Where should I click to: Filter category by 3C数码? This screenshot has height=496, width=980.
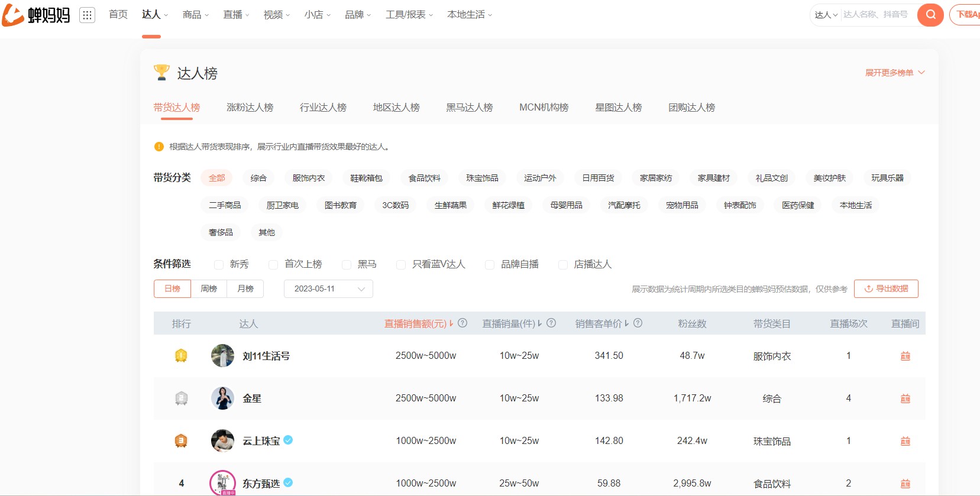coord(396,205)
